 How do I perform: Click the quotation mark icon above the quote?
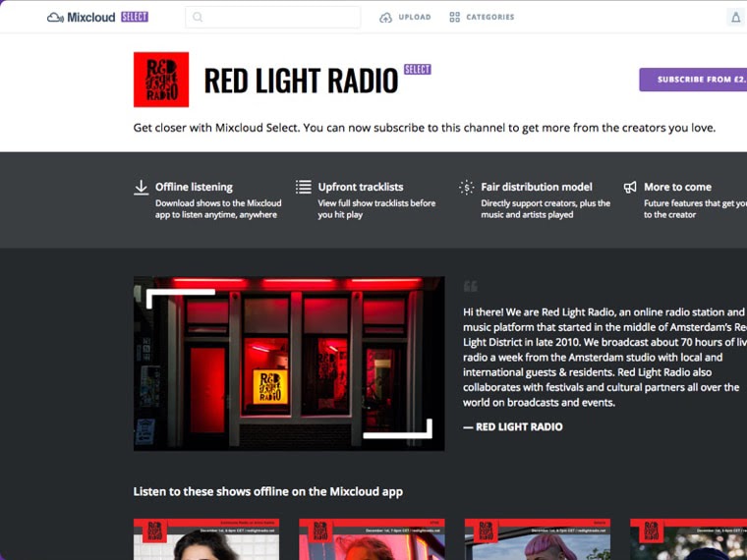pos(470,286)
